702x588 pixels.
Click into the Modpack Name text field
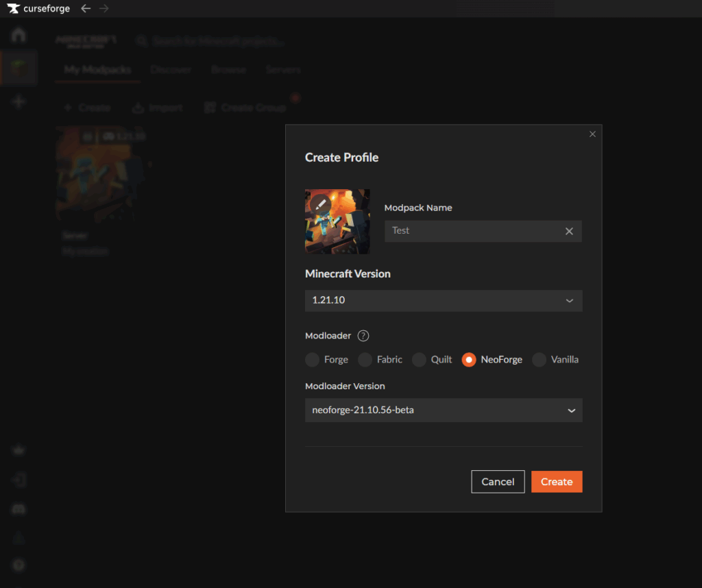(473, 231)
